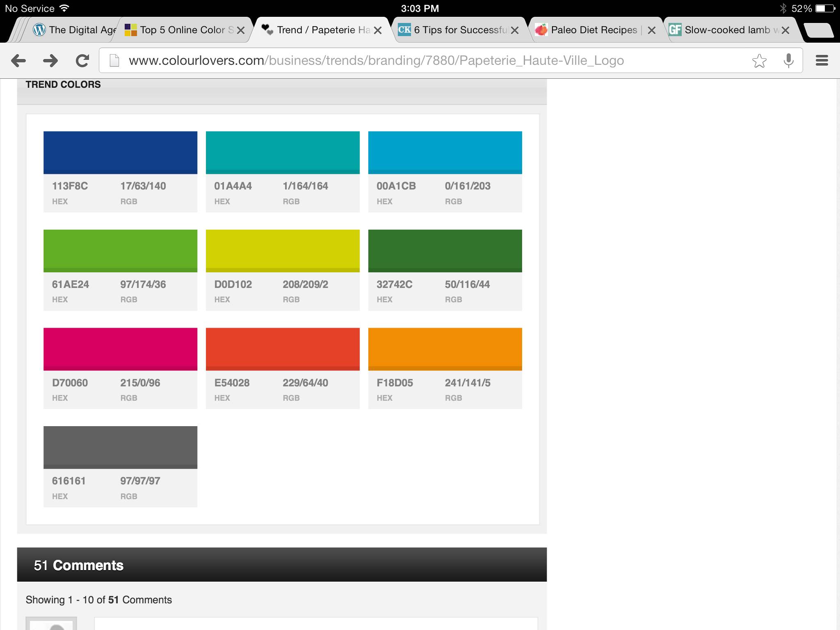Tap the browser forward arrow
The image size is (840, 630).
[x=50, y=61]
